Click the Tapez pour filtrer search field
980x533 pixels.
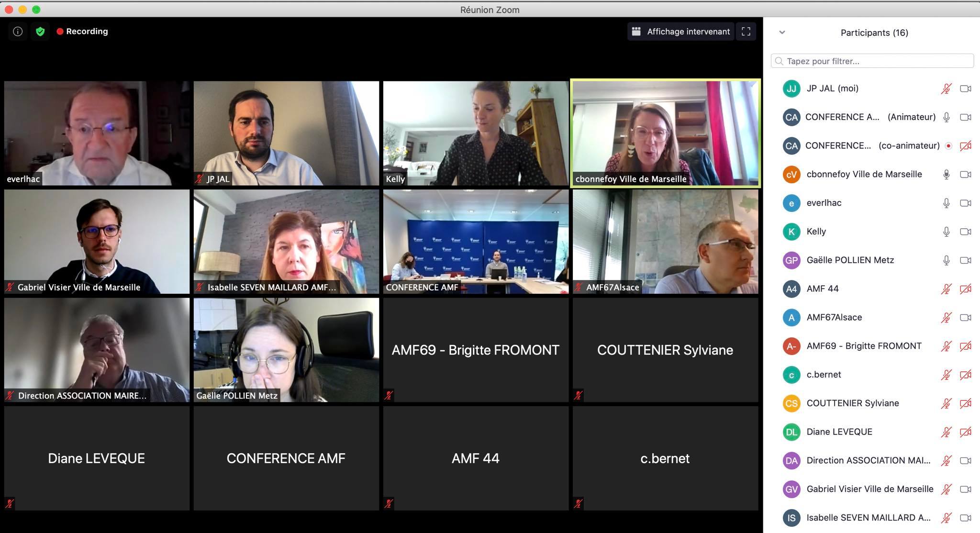point(872,61)
